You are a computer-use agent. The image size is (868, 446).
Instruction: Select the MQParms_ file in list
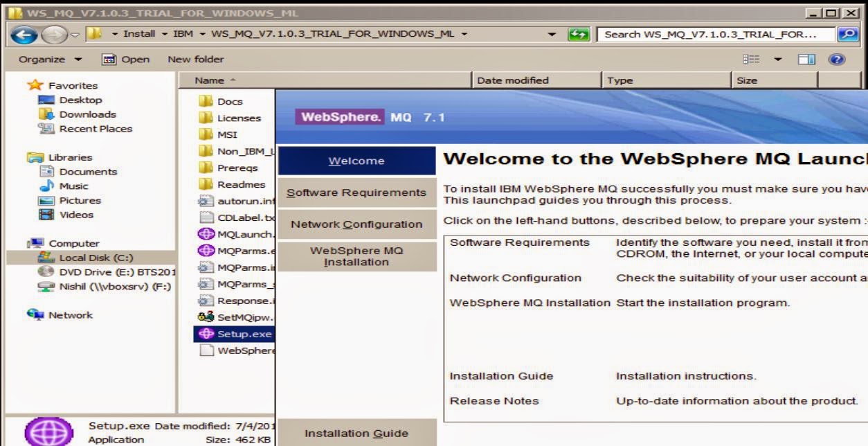pos(236,284)
